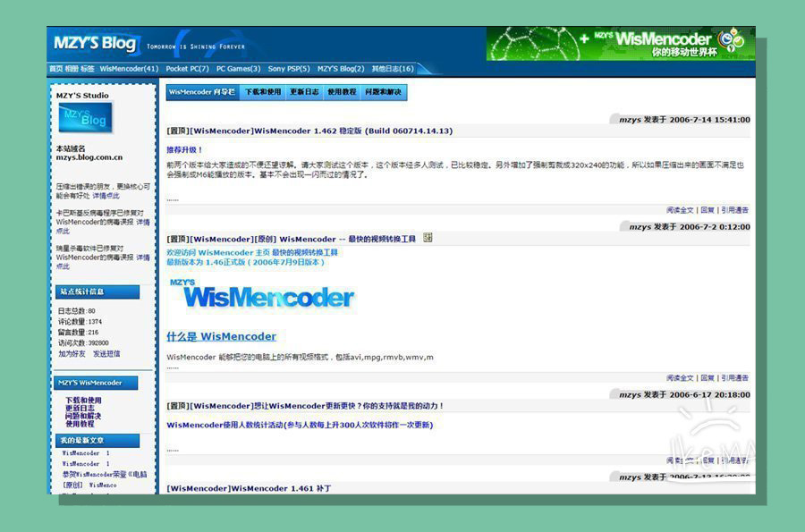Click the 站点统计信息 section header

(x=97, y=291)
